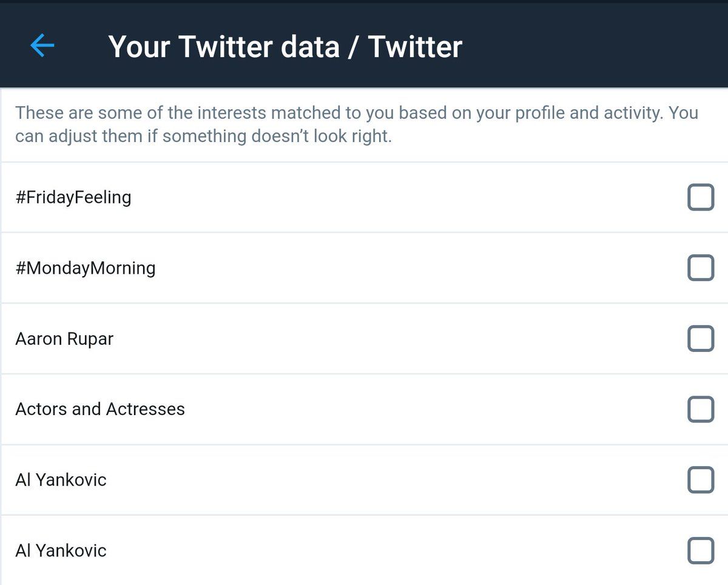Viewport: 728px width, 585px height.
Task: Click the Aaron Rupar name text
Action: pos(64,339)
